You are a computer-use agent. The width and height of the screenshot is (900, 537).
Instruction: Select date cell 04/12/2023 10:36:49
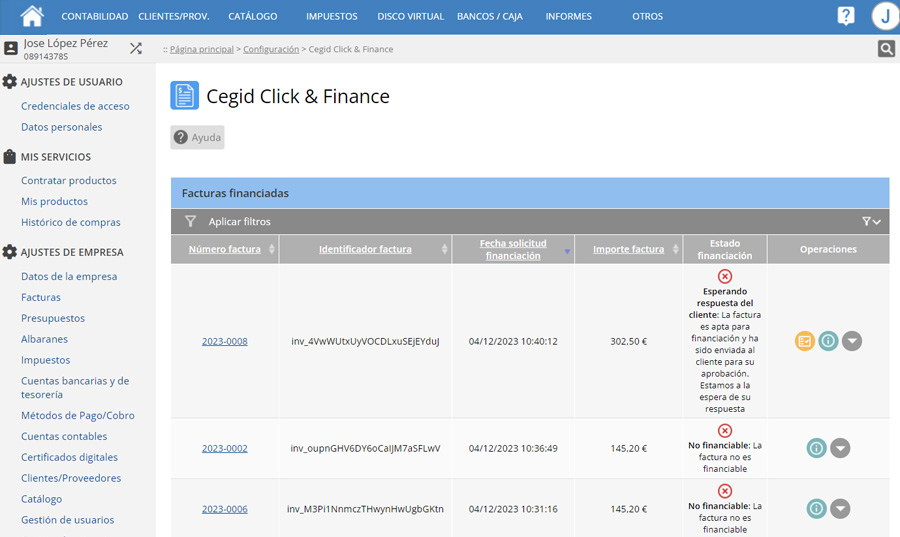coord(513,449)
